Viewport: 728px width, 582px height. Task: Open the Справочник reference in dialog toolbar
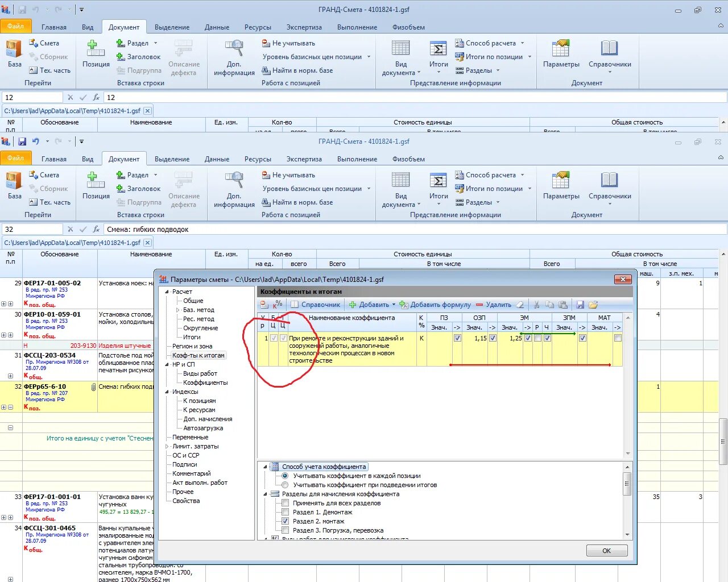coord(316,305)
